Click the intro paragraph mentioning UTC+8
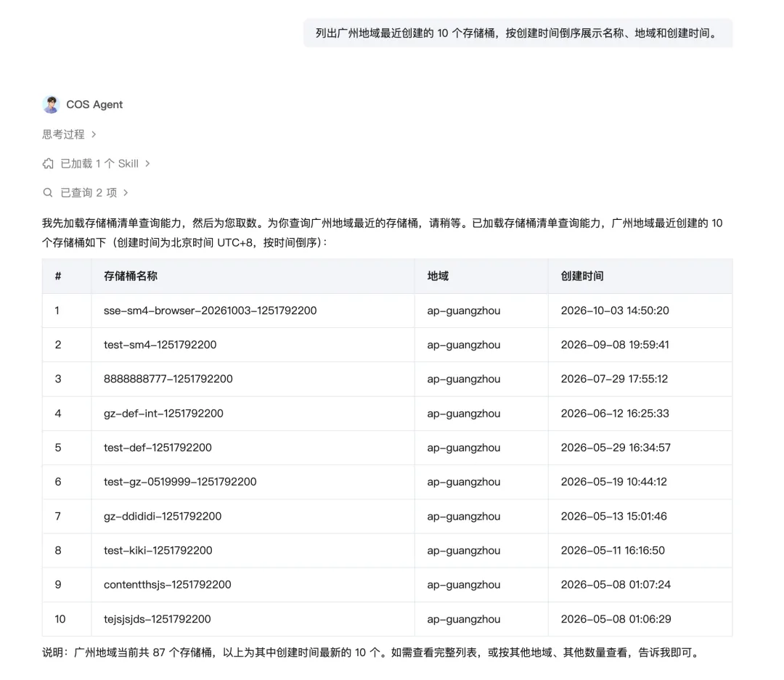 pyautogui.click(x=383, y=232)
